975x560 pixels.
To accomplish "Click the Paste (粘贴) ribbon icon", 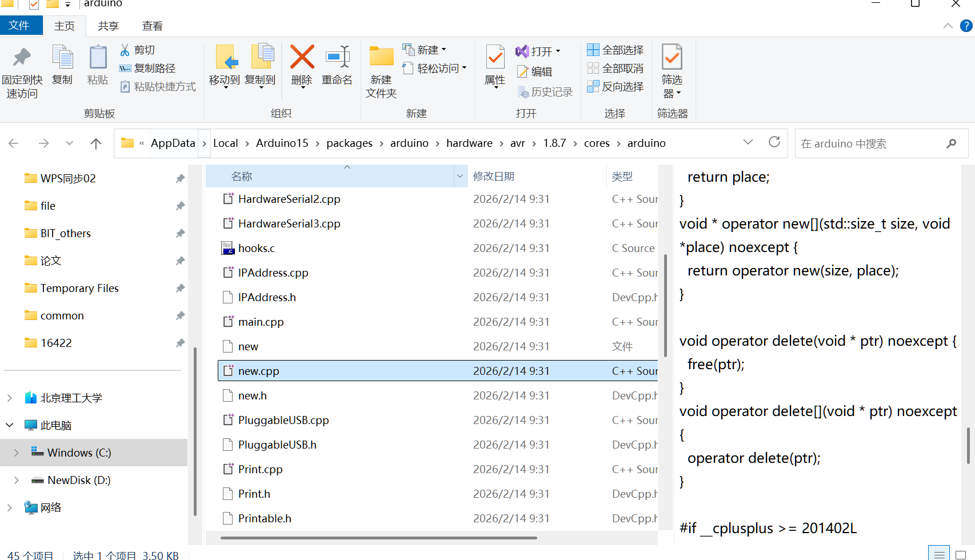I will coord(98,65).
